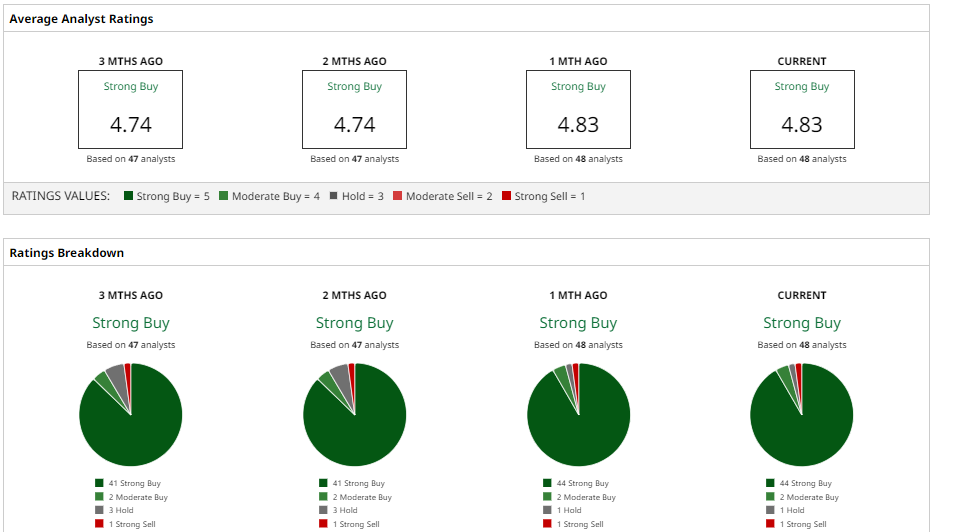Click '41 Strong Buy' under 2 Mths Ago
Image resolution: width=953 pixels, height=532 pixels.
pos(359,483)
